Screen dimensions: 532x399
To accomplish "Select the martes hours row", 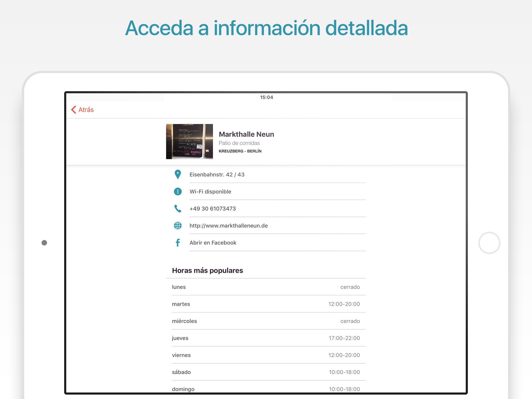I will point(266,304).
